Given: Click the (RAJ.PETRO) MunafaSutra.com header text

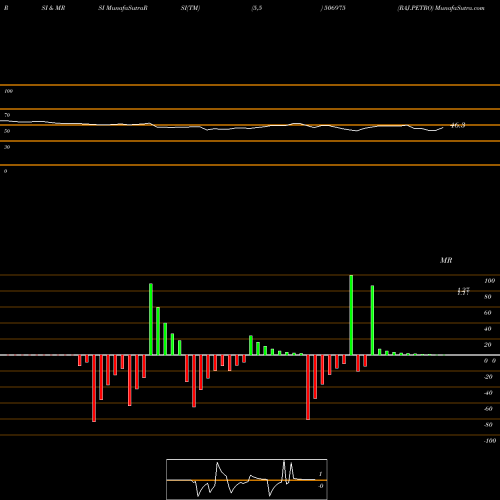Looking at the screenshot, I should (x=441, y=8).
